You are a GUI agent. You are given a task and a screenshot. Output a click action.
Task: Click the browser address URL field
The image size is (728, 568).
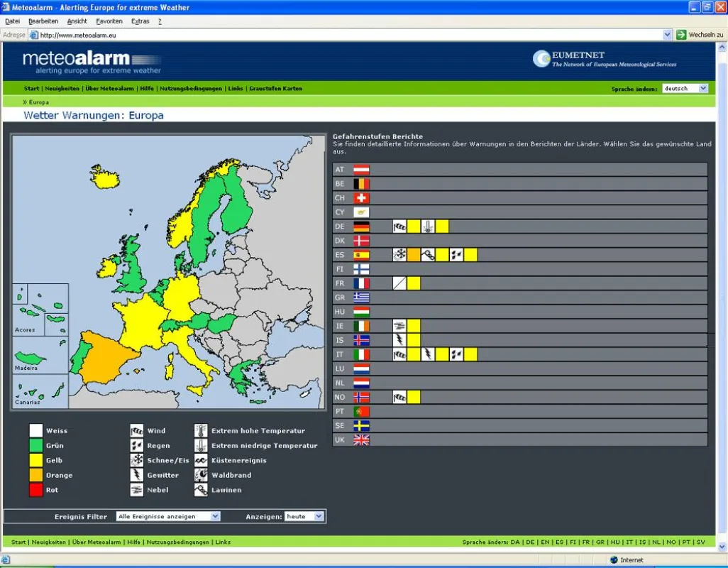click(x=349, y=35)
